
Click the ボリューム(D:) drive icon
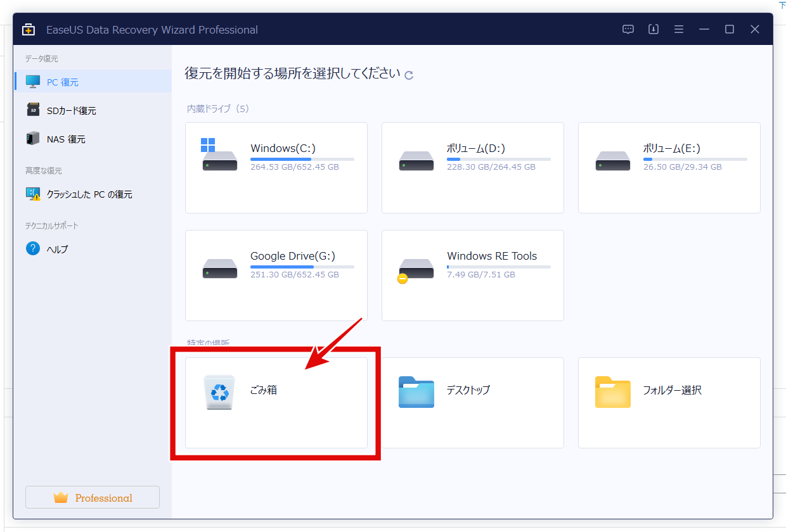coord(416,161)
